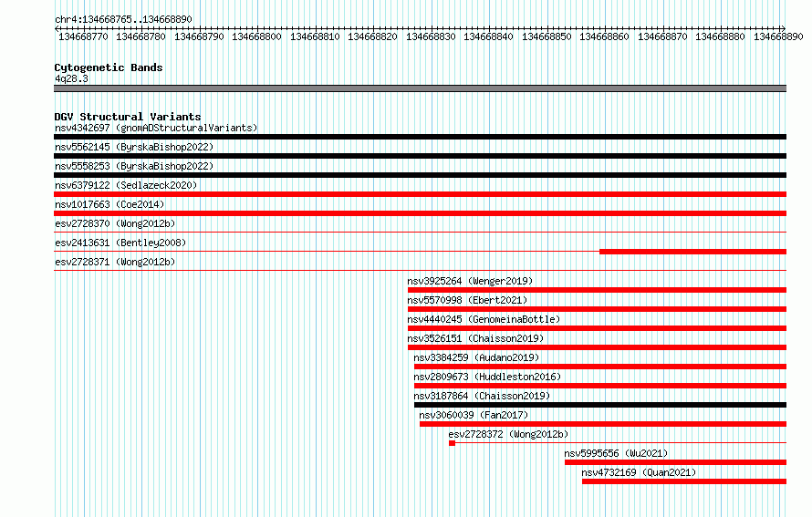Image resolution: width=812 pixels, height=517 pixels.
Task: Select nsv3060039 Fan2017 label
Action: [x=474, y=415]
